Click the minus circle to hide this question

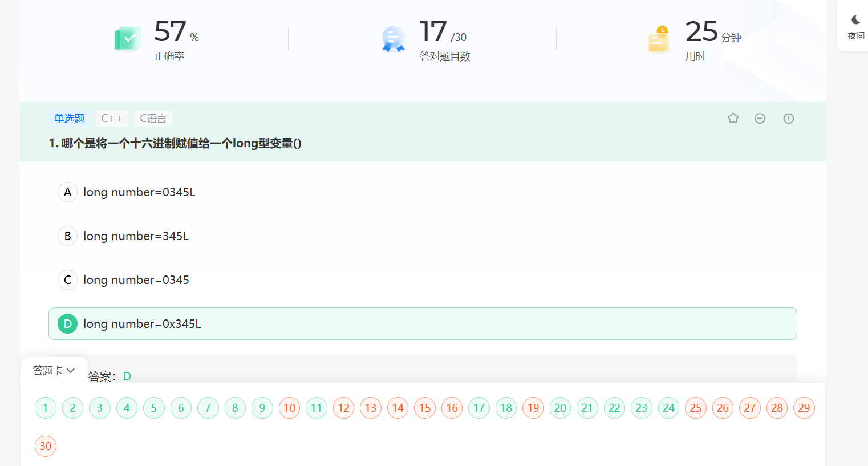(760, 118)
